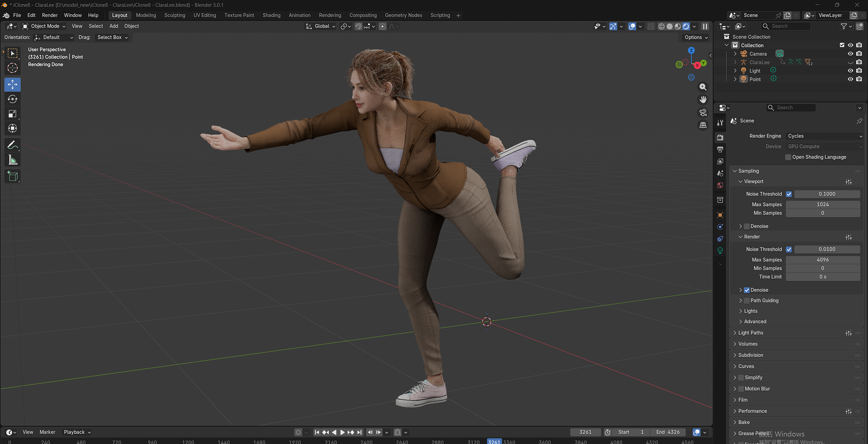Adjust the Render Max Samples field

click(x=823, y=260)
